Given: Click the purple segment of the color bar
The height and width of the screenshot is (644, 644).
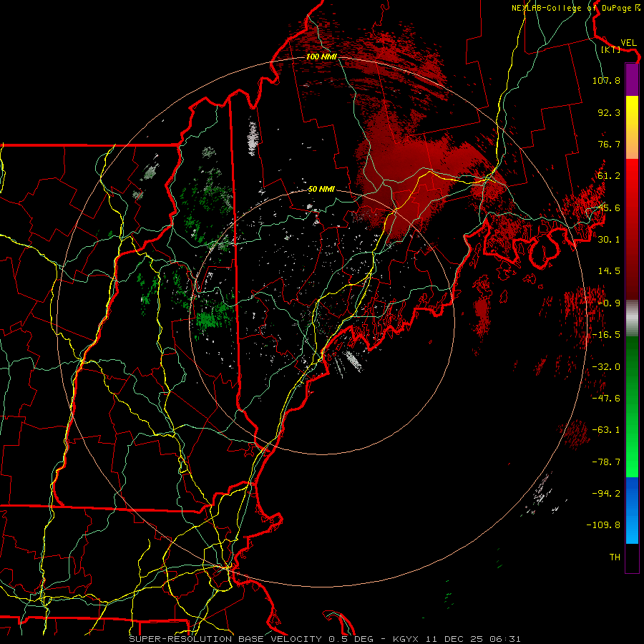Looking at the screenshot, I should click(632, 80).
